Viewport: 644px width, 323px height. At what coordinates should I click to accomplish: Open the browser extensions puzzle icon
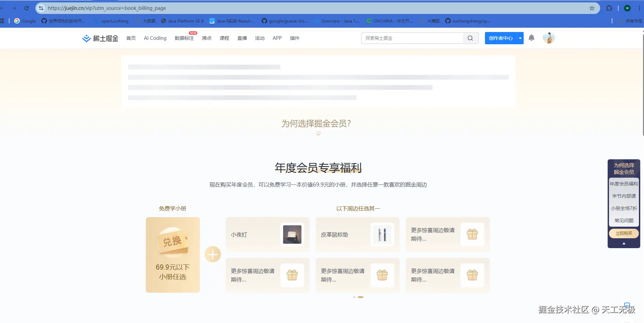(x=609, y=8)
